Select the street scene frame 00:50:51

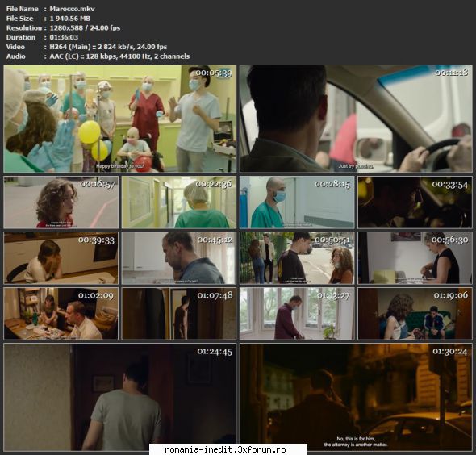(297, 258)
